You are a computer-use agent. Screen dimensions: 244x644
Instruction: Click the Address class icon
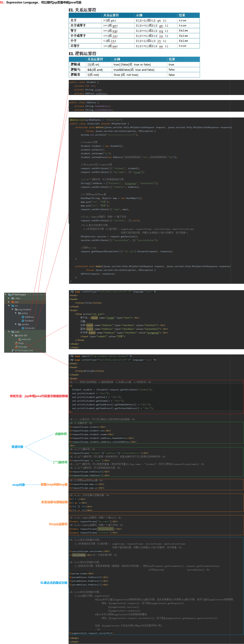coord(23,317)
